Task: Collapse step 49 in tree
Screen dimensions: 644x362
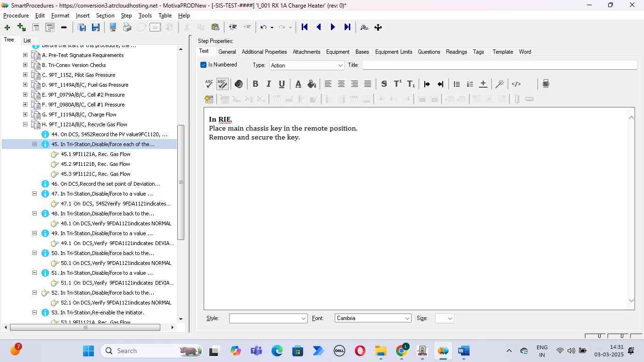Action: (x=34, y=233)
